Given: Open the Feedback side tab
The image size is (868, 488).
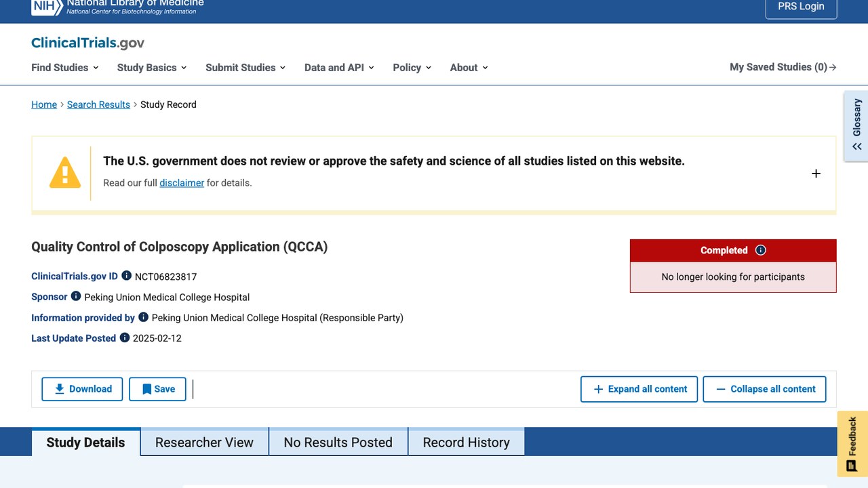Looking at the screenshot, I should coord(852,444).
